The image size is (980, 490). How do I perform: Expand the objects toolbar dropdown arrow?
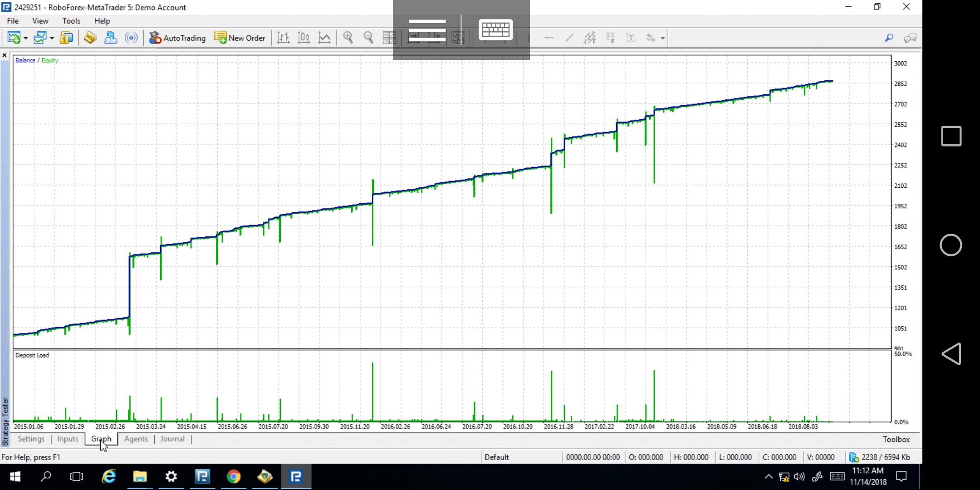pos(663,38)
